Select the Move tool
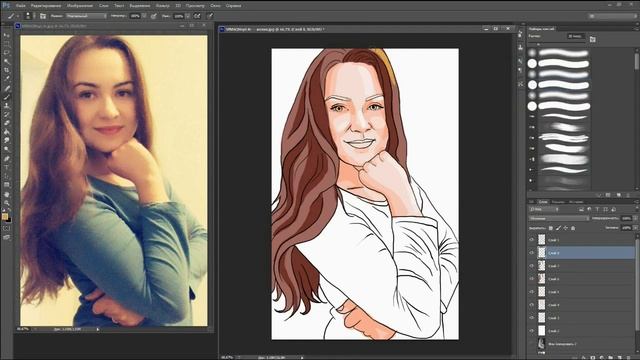The image size is (640, 360). pyautogui.click(x=7, y=36)
